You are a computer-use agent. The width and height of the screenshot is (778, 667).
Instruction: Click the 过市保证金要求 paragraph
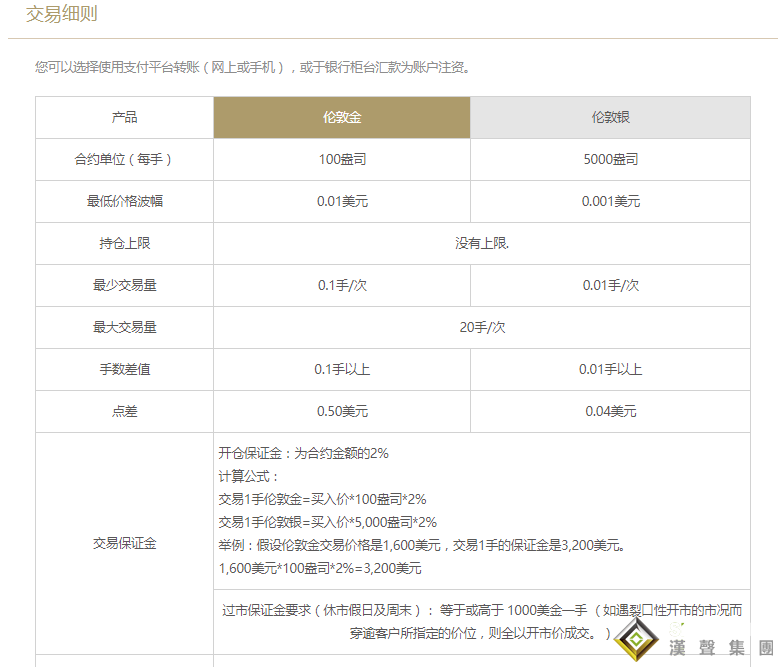coord(482,621)
